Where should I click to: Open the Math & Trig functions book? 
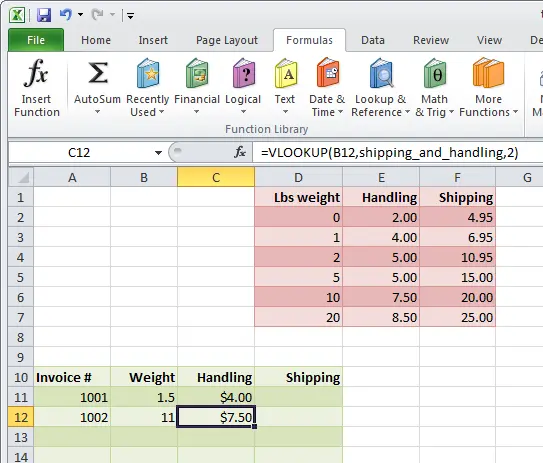pos(434,73)
